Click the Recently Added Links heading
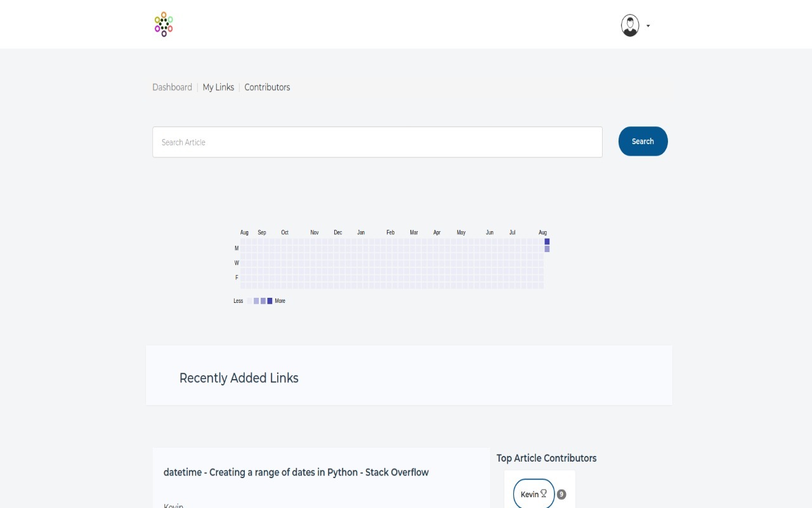Screen dimensions: 812x508 (239, 378)
